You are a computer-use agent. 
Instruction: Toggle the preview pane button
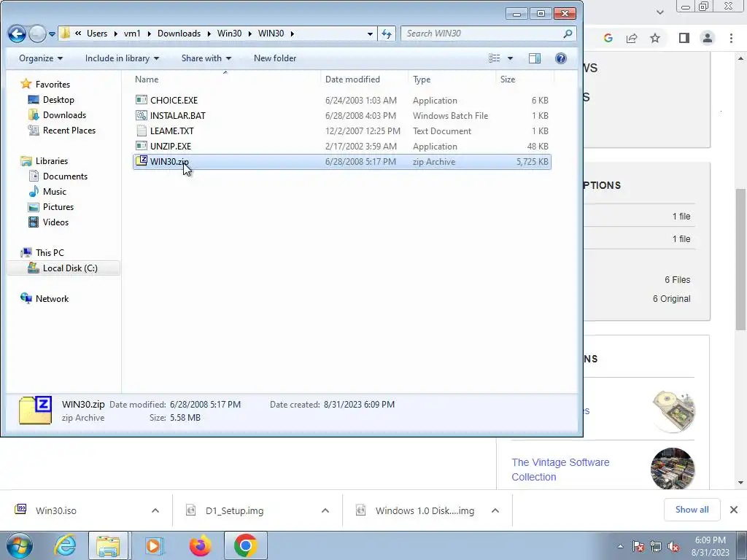[535, 58]
